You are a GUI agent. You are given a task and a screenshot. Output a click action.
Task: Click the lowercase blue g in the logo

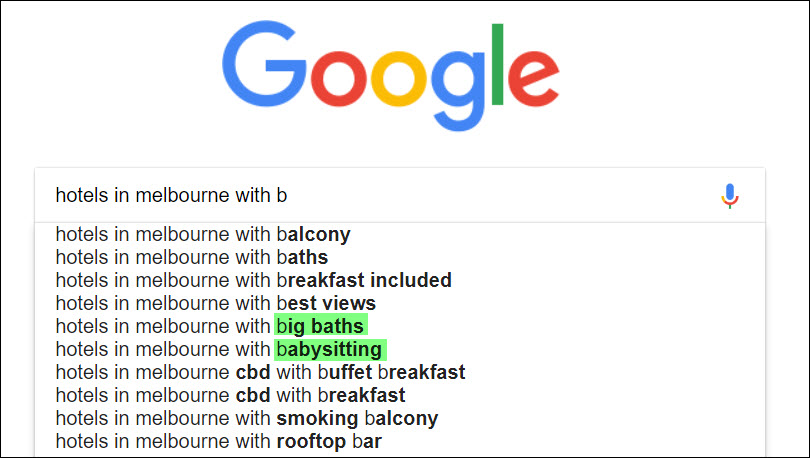458,90
